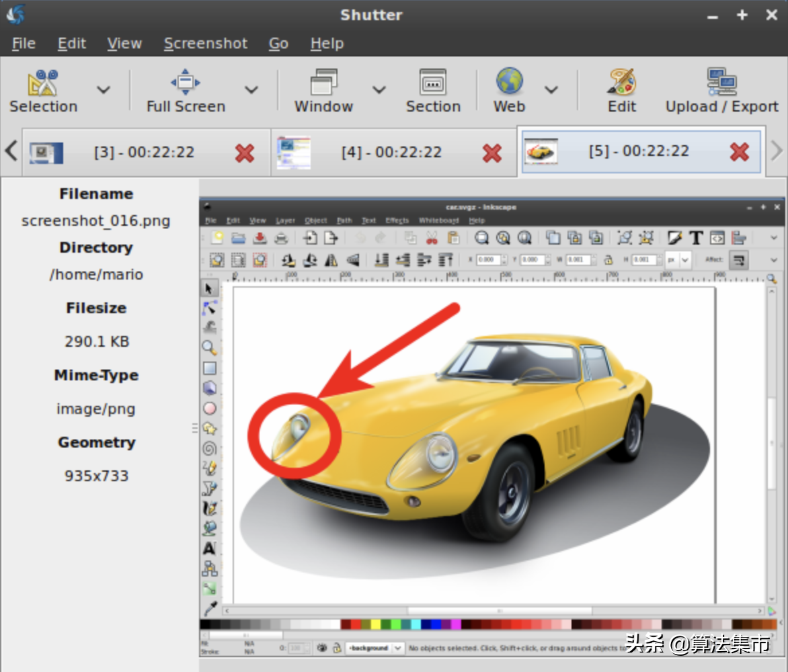
Task: Open the px units dropdown in Inkscape
Action: coord(678,259)
